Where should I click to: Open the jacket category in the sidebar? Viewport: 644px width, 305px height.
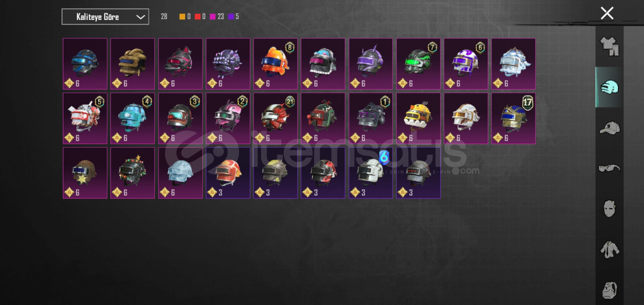610,250
